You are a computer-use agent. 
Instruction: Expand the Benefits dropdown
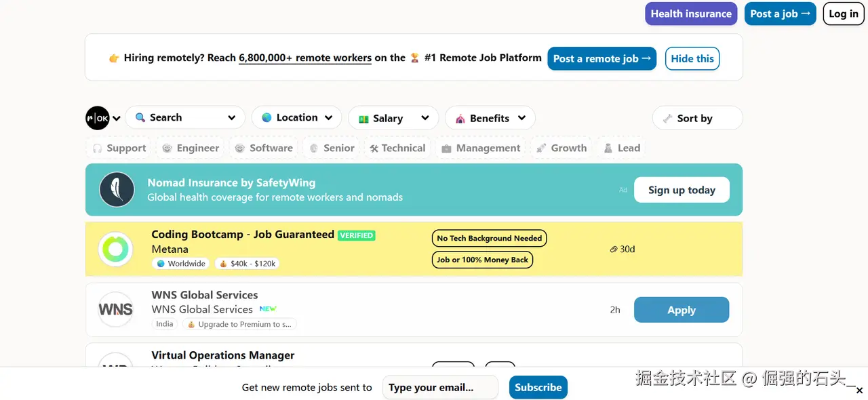pyautogui.click(x=490, y=118)
